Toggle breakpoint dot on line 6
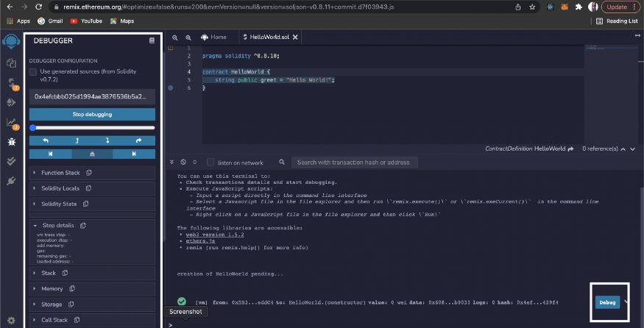Screen dimensions: 644x328 [171, 88]
